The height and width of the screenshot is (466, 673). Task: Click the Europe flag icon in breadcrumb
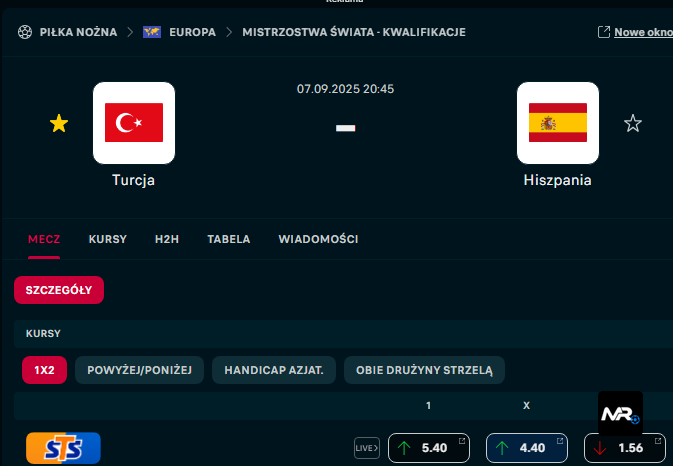pos(152,32)
